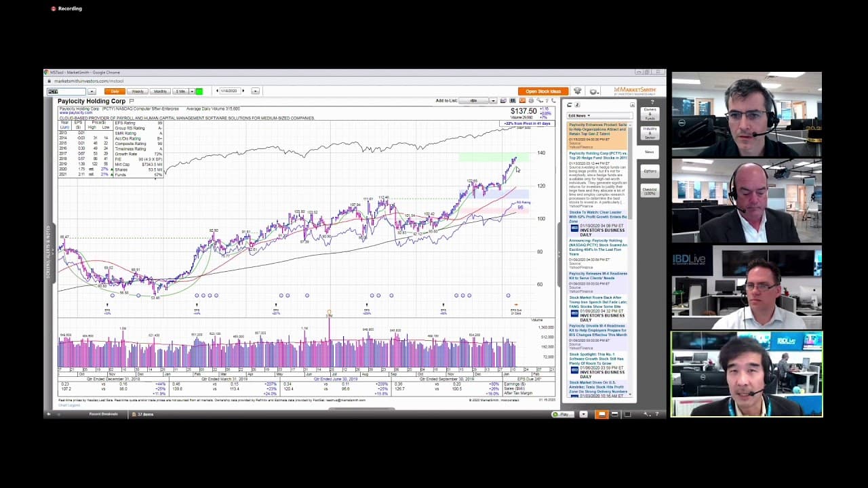Click the flag icon beside Paylocity Holding Corp
868x488 pixels.
pos(132,101)
